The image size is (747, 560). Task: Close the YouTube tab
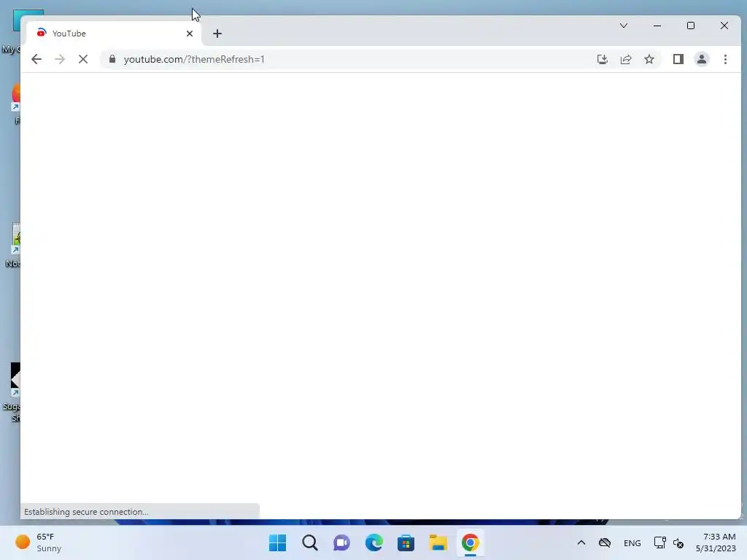(x=190, y=34)
